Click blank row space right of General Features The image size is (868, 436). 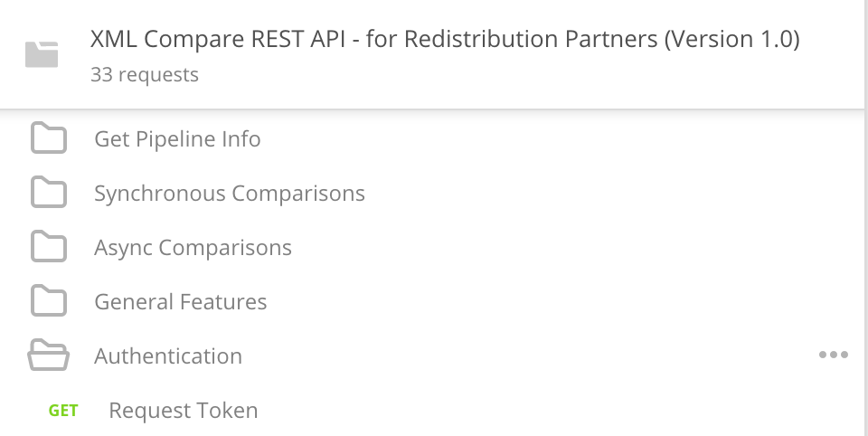[542, 302]
